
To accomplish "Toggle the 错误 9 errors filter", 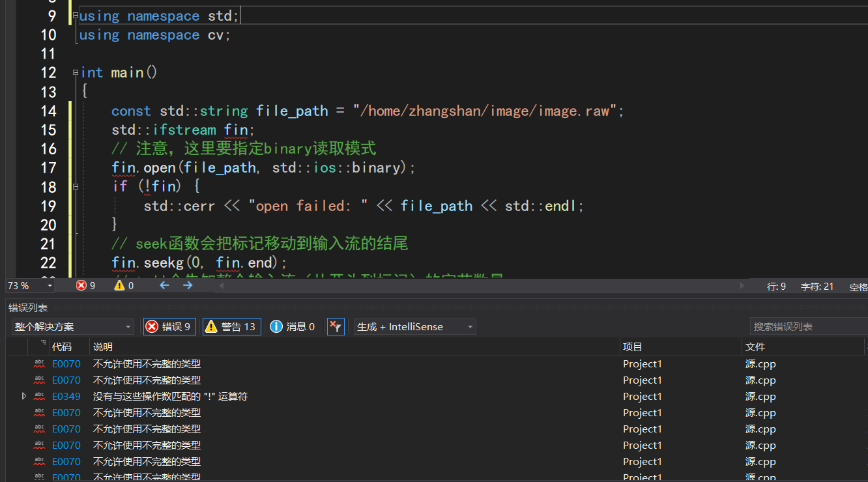I will pos(169,327).
